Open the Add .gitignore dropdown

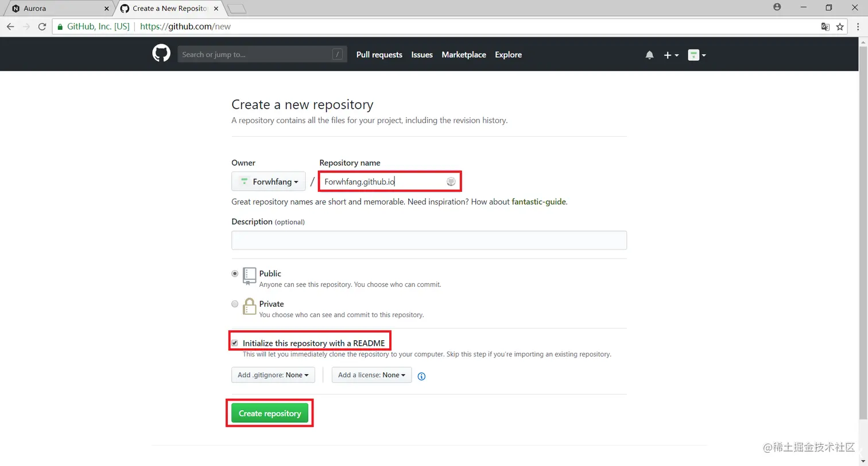pos(273,375)
